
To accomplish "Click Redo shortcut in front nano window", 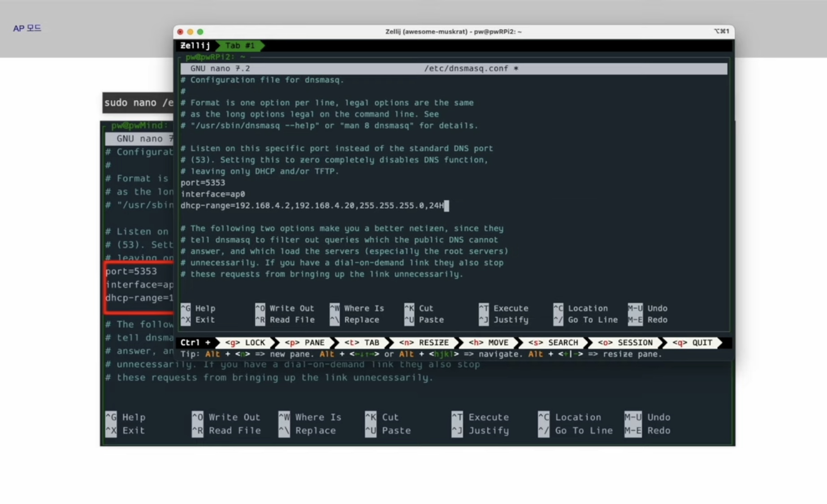I will (x=648, y=319).
